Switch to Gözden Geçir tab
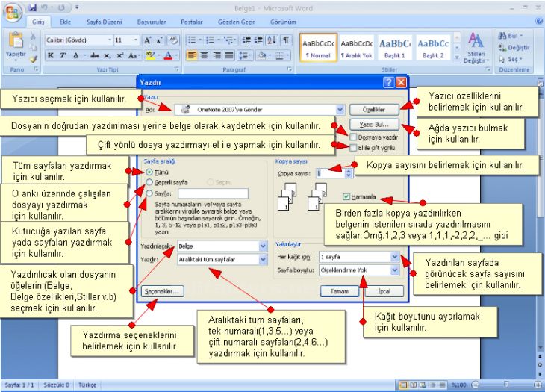Viewport: 545px width, 392px height. [x=237, y=22]
